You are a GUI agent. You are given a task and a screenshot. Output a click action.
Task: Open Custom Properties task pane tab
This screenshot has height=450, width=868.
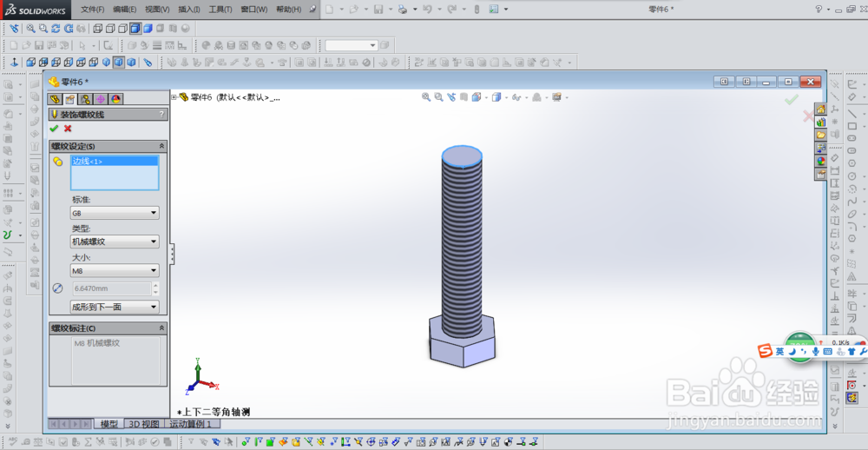click(x=821, y=174)
